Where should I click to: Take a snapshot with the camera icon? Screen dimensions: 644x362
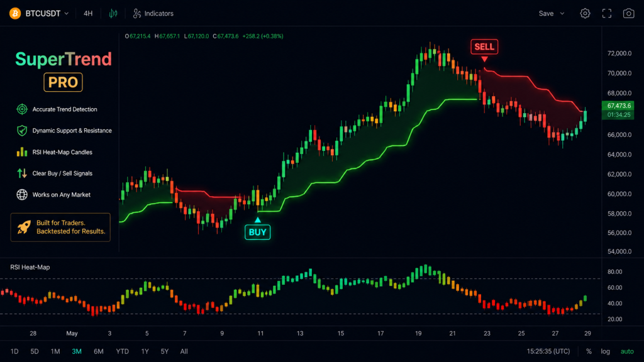[x=628, y=14]
